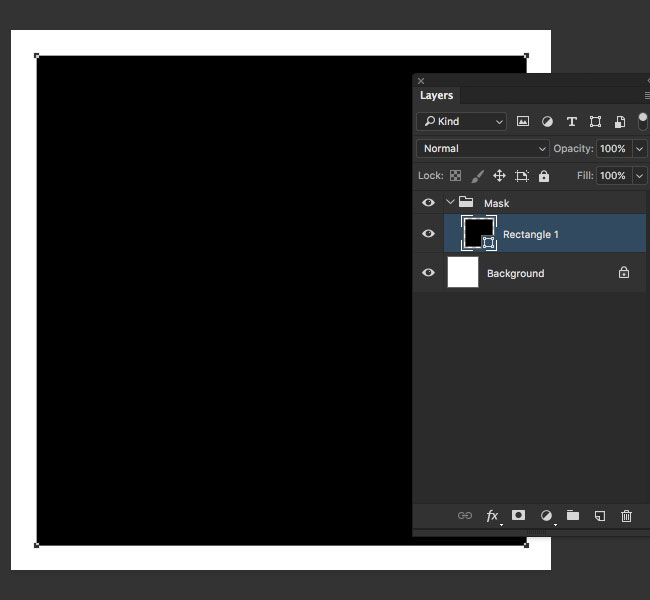Screen dimensions: 650x600
Task: Open the Fill slider dropdown arrow
Action: (639, 176)
